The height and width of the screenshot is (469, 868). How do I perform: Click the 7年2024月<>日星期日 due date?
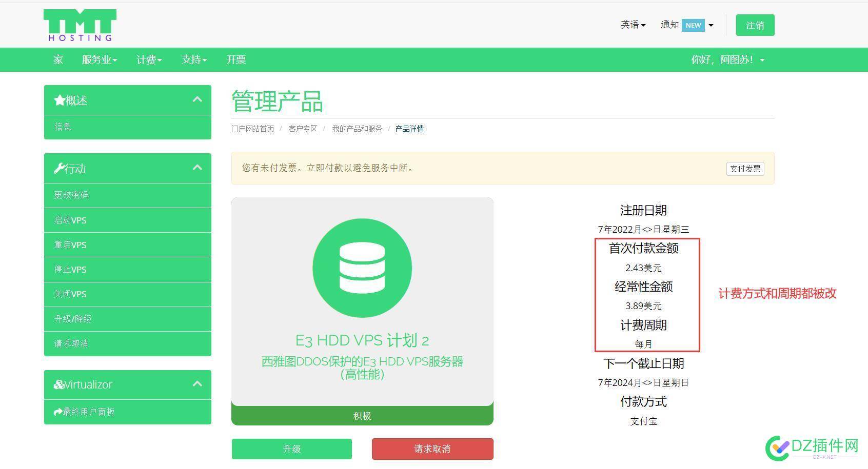pos(643,382)
